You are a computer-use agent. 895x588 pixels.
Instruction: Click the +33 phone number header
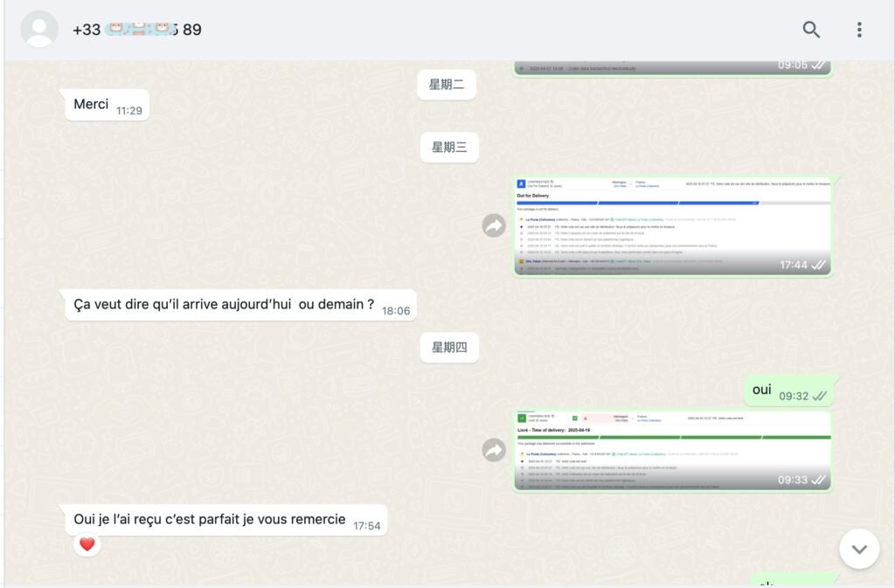pyautogui.click(x=137, y=30)
